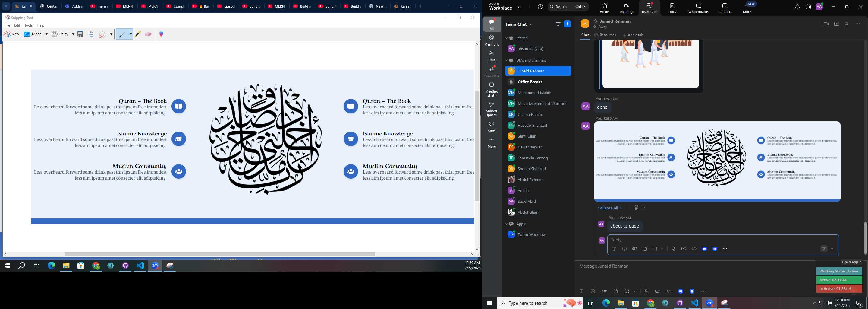
Task: Open Zoom Docs tab
Action: point(672,8)
